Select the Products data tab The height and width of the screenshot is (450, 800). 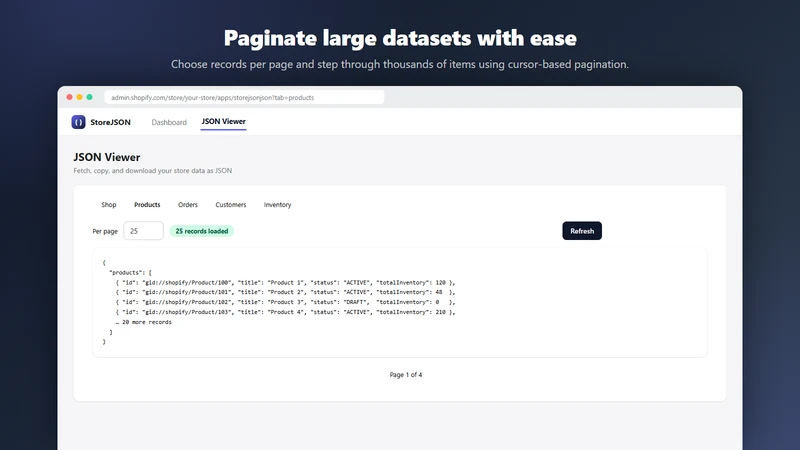click(x=147, y=205)
